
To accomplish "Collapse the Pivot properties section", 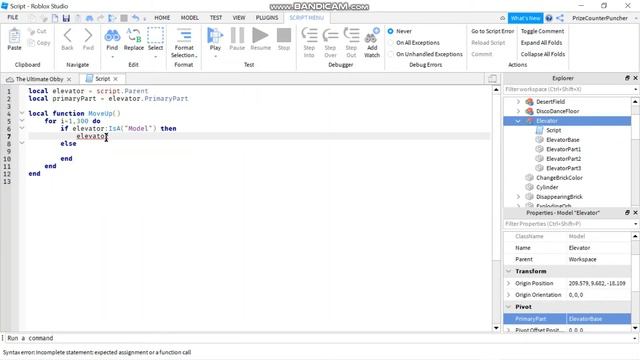I will (x=509, y=307).
